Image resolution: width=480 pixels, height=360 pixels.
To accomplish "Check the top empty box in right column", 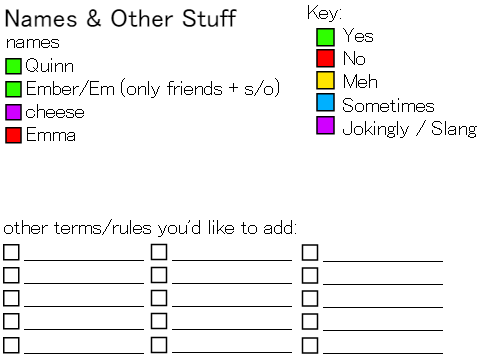I will [x=310, y=252].
